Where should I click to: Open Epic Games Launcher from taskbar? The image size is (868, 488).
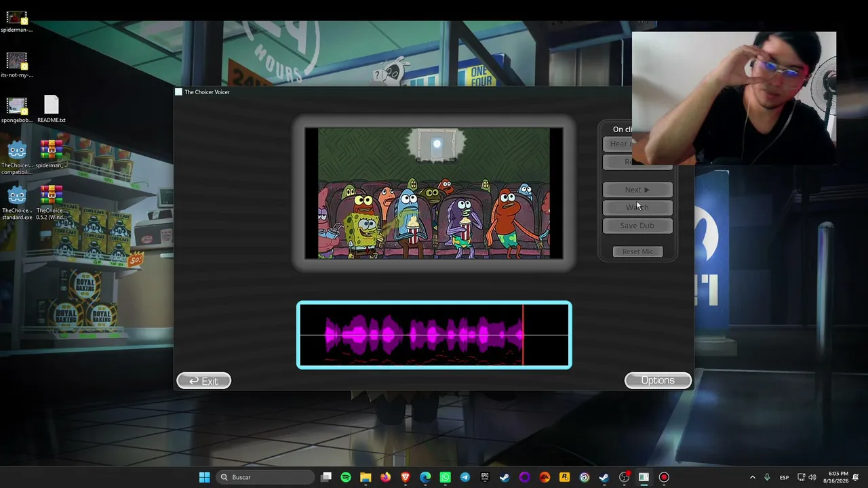[485, 477]
